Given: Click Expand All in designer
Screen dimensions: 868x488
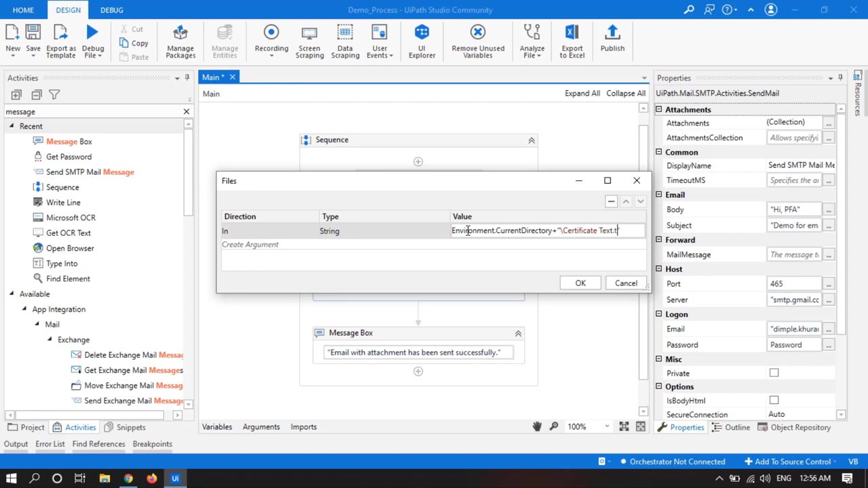Looking at the screenshot, I should (x=583, y=94).
